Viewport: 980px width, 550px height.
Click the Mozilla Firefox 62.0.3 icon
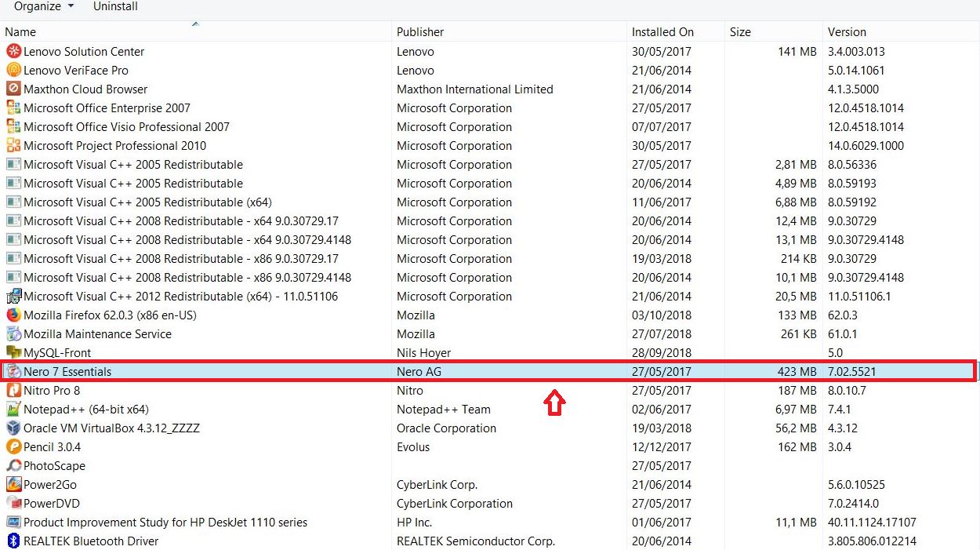click(x=13, y=315)
